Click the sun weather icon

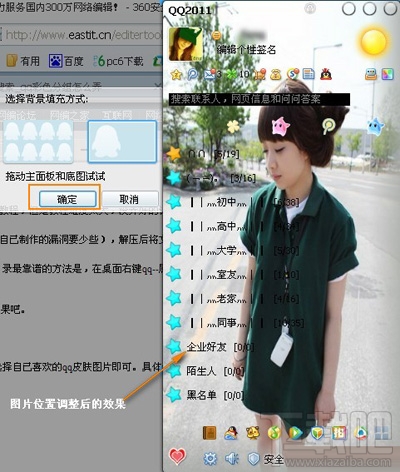click(374, 42)
